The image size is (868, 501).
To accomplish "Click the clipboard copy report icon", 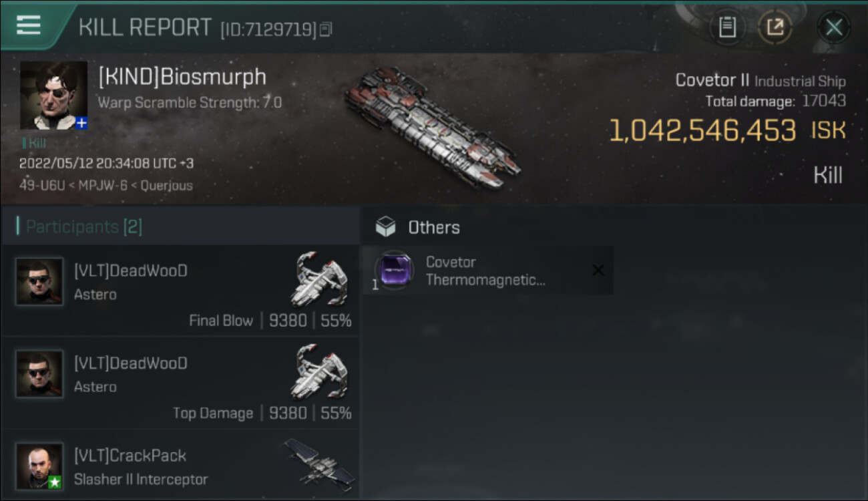I will [727, 27].
